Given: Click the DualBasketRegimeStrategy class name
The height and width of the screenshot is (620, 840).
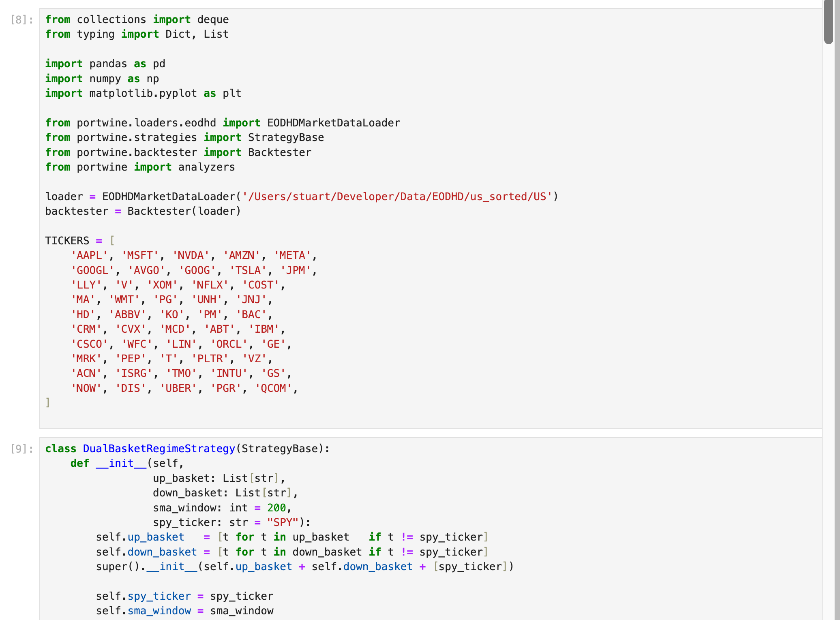Looking at the screenshot, I should (x=159, y=449).
